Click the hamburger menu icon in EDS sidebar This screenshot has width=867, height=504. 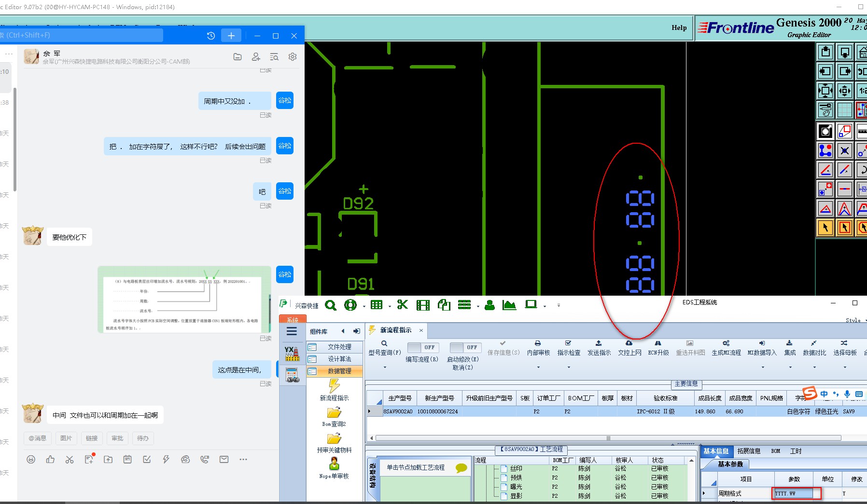pyautogui.click(x=292, y=331)
